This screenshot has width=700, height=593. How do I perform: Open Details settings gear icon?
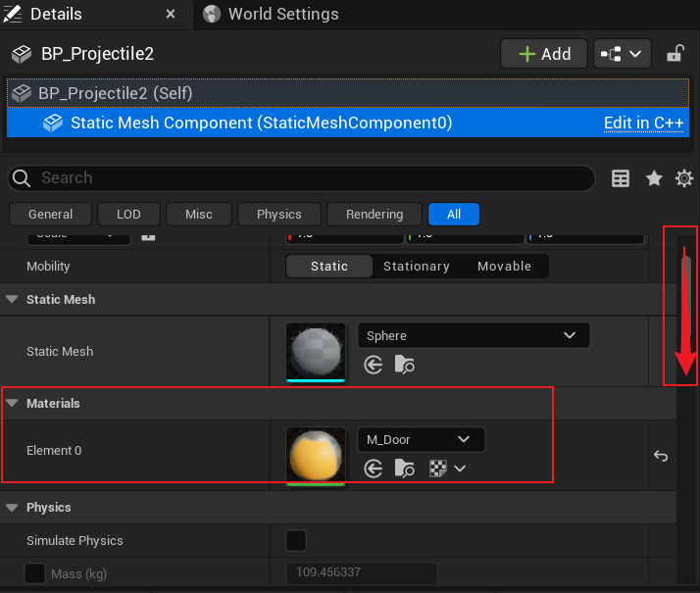coord(684,178)
